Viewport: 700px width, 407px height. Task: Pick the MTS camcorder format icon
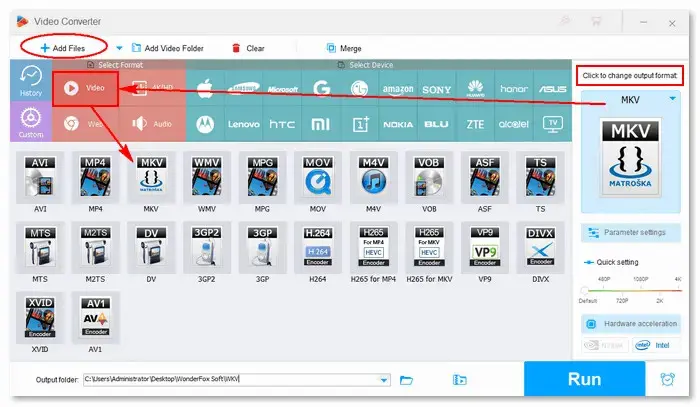[x=40, y=248]
